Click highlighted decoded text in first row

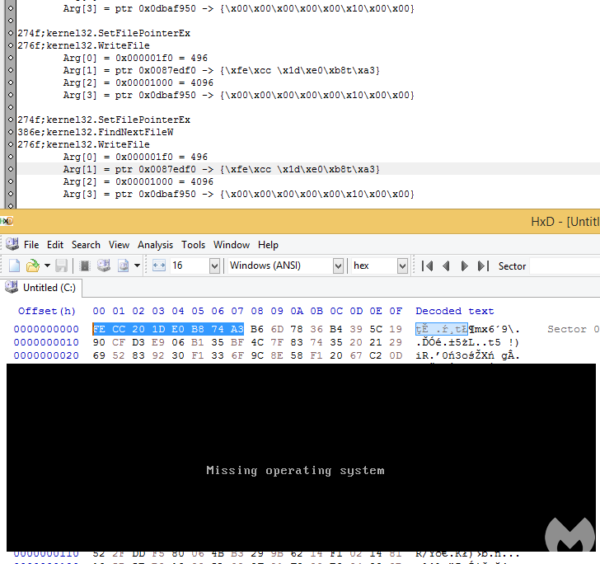(441, 329)
